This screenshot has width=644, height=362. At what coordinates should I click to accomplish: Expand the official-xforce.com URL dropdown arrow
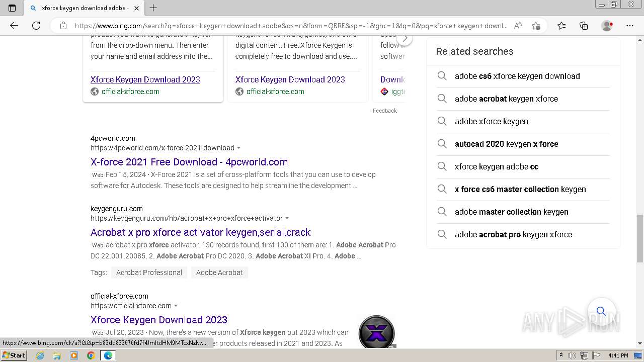pyautogui.click(x=176, y=306)
